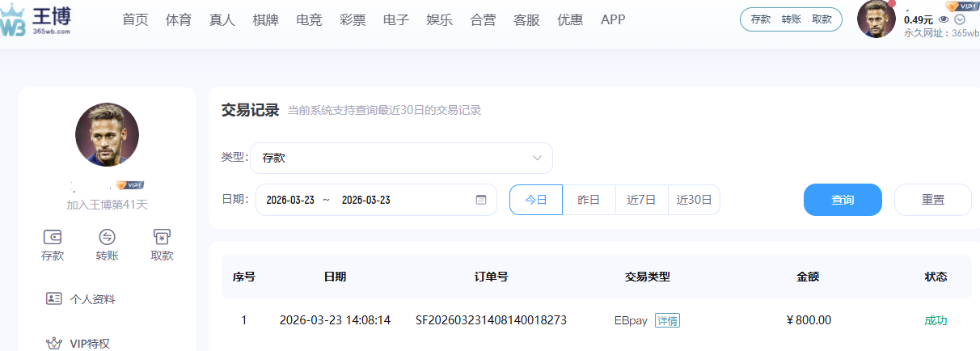Click the sidebar 取款 withdrawal icon
This screenshot has height=351, width=980.
162,238
